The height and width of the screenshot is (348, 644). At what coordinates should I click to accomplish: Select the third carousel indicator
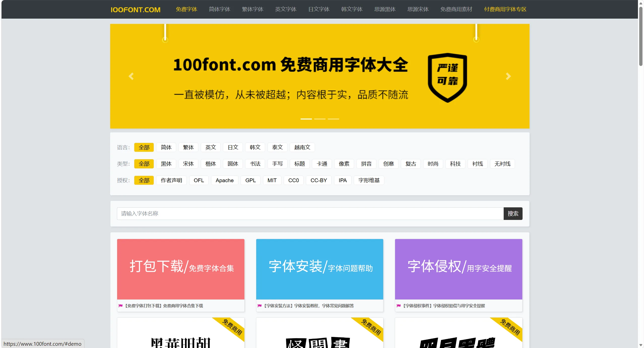333,119
